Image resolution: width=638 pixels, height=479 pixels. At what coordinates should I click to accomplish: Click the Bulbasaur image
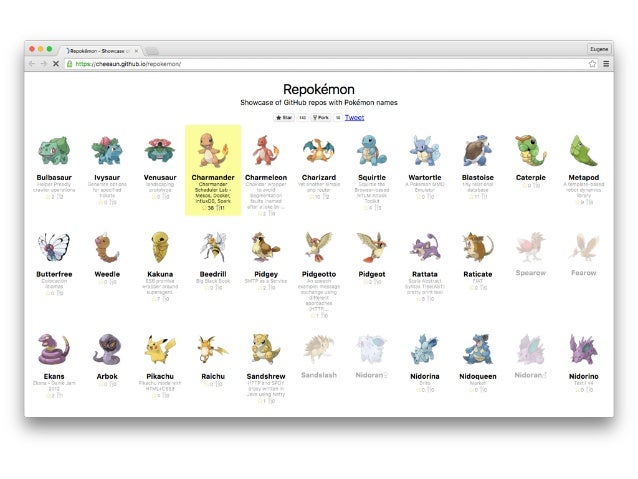(54, 151)
